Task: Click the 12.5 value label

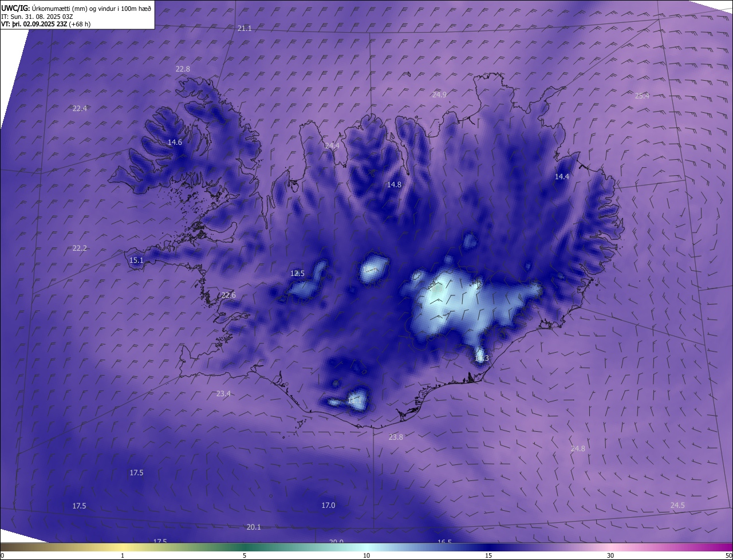Action: (x=297, y=273)
